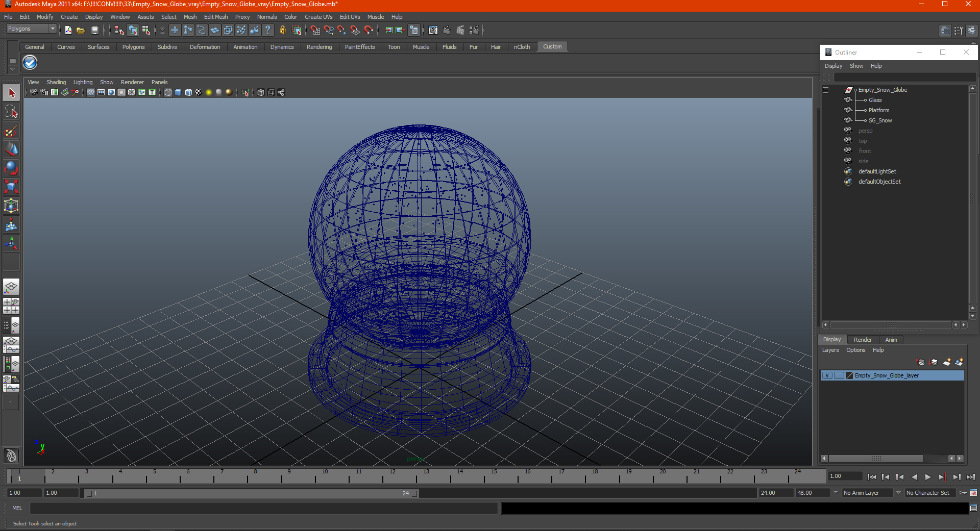The image size is (980, 531).
Task: Activate the Lasso select tool
Action: [11, 112]
